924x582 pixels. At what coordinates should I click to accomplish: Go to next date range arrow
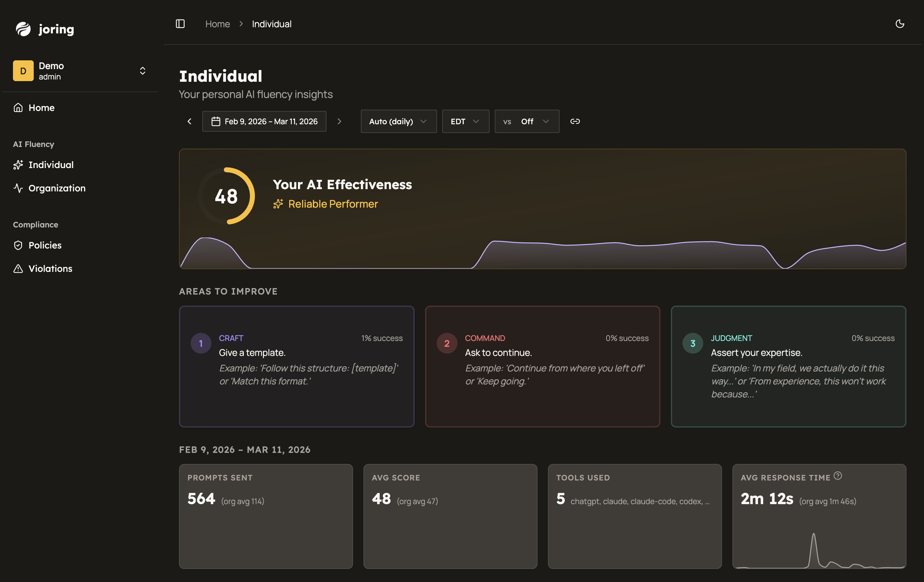point(339,121)
